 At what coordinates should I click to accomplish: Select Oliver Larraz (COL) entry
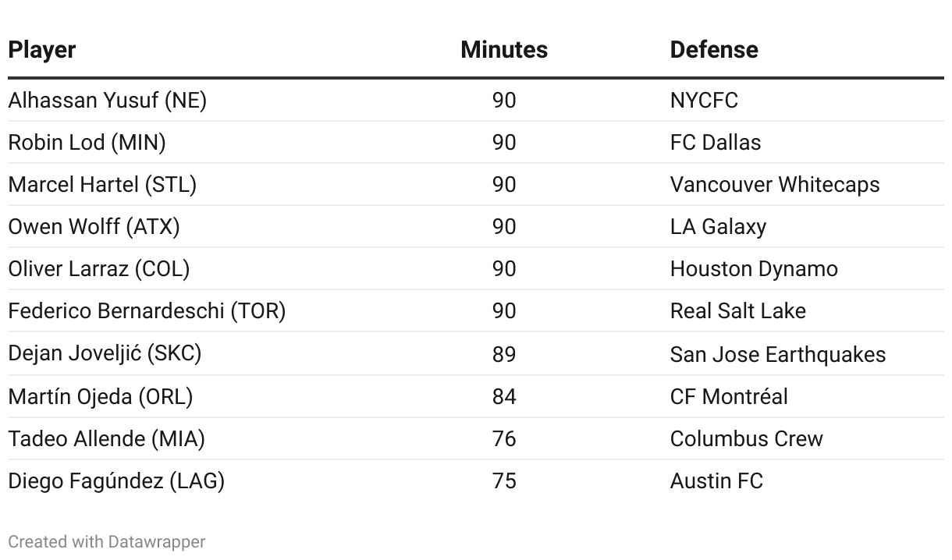(x=99, y=269)
